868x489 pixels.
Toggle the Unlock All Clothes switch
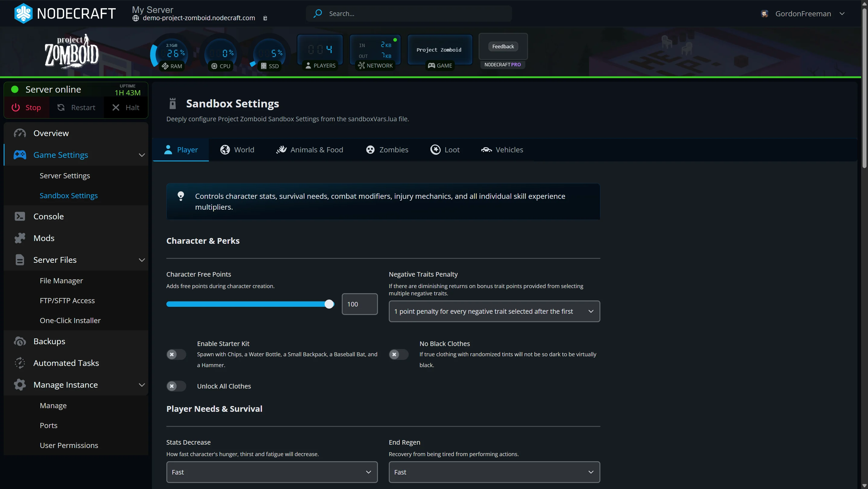[x=176, y=386]
